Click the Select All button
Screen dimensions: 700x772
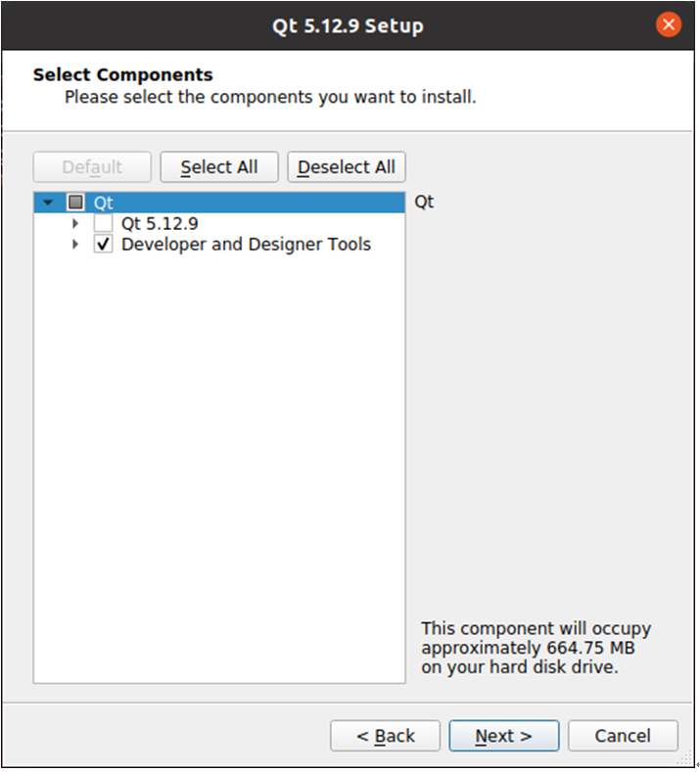pos(219,167)
